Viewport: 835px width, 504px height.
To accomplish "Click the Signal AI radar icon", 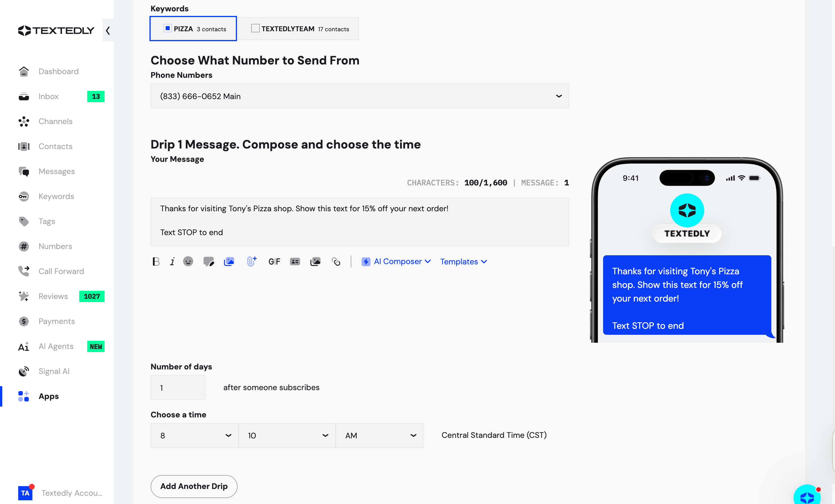I will click(x=24, y=371).
